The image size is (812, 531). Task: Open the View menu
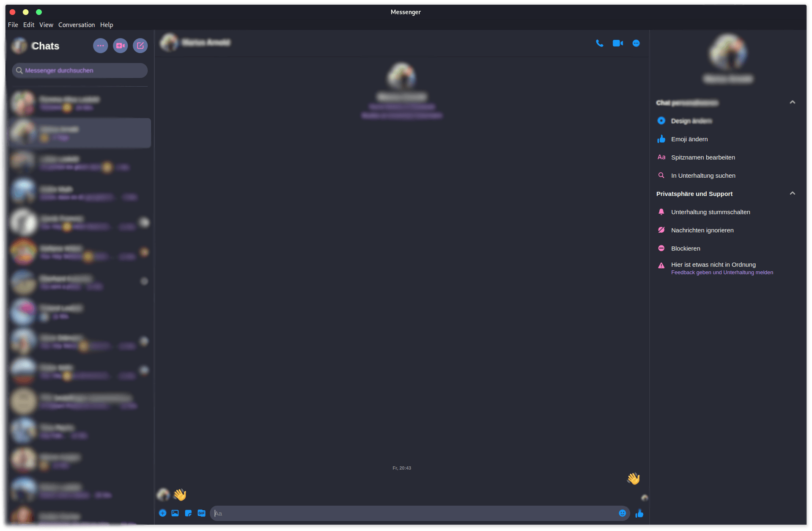[46, 25]
